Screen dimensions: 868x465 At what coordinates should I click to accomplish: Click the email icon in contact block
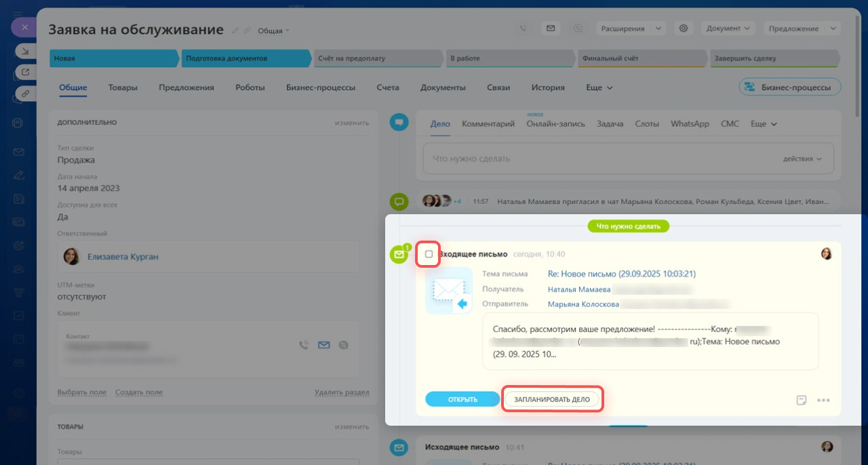pyautogui.click(x=323, y=345)
